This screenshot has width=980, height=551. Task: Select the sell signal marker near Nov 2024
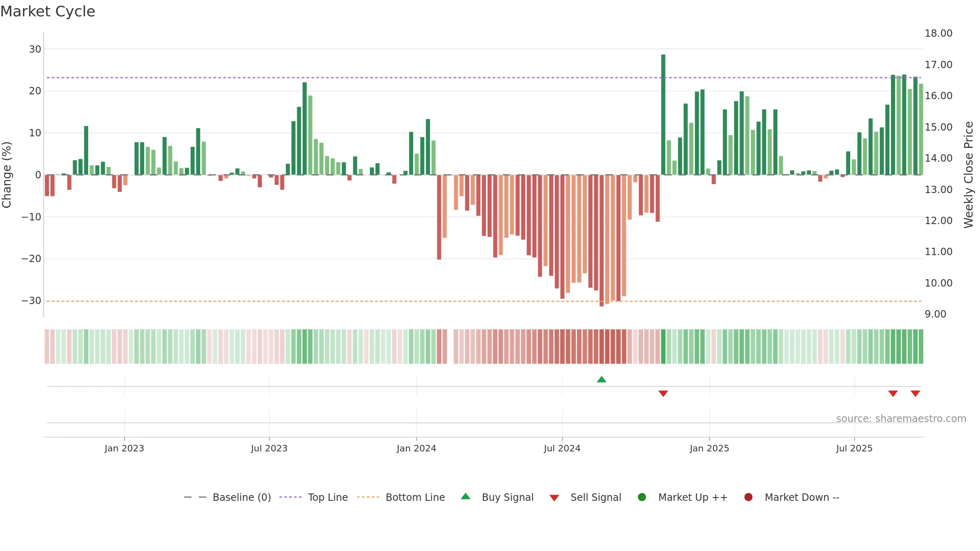(x=663, y=393)
